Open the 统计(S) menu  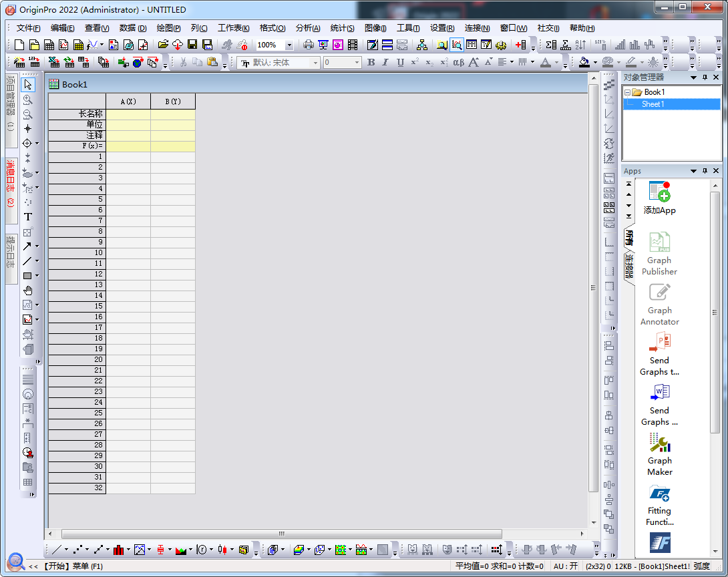coord(342,28)
